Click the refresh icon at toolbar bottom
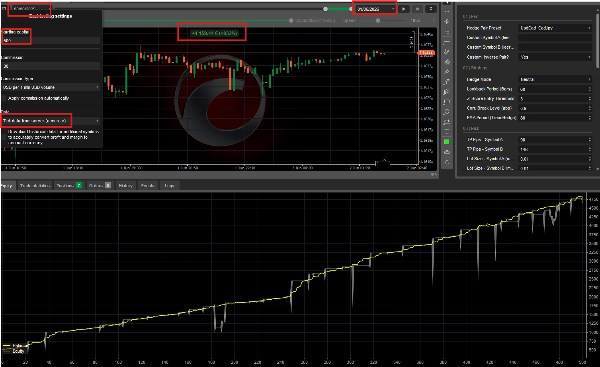This screenshot has height=367, width=600. coord(447,162)
